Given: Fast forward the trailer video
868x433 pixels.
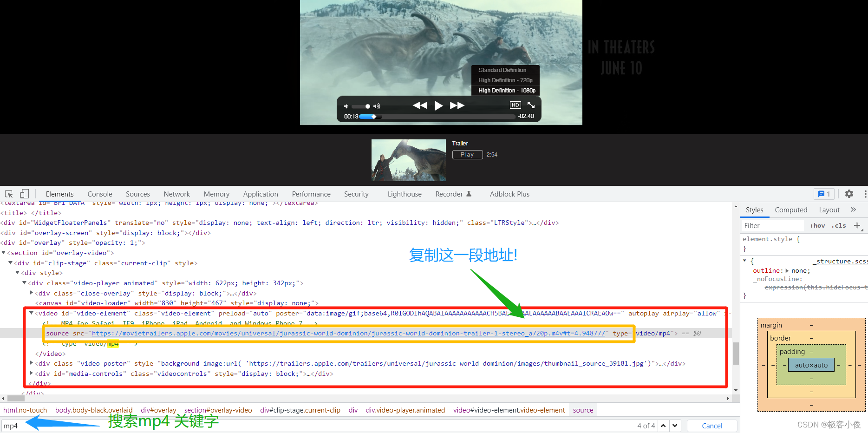Looking at the screenshot, I should [457, 105].
